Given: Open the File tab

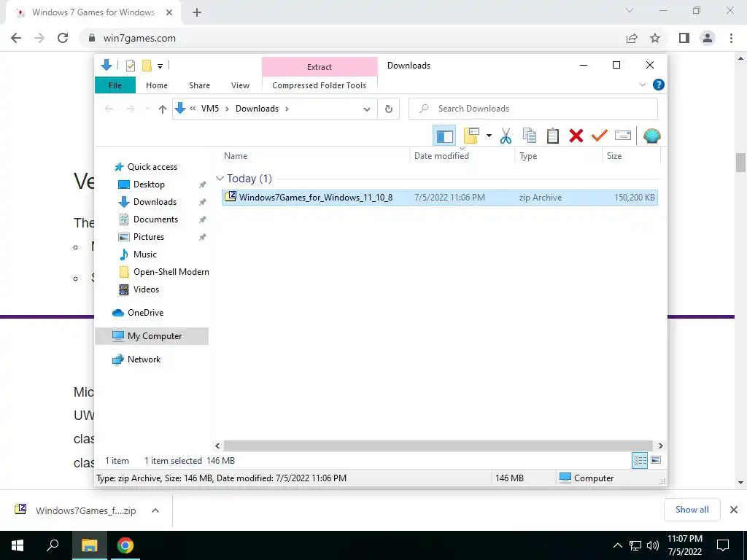Looking at the screenshot, I should pyautogui.click(x=115, y=85).
